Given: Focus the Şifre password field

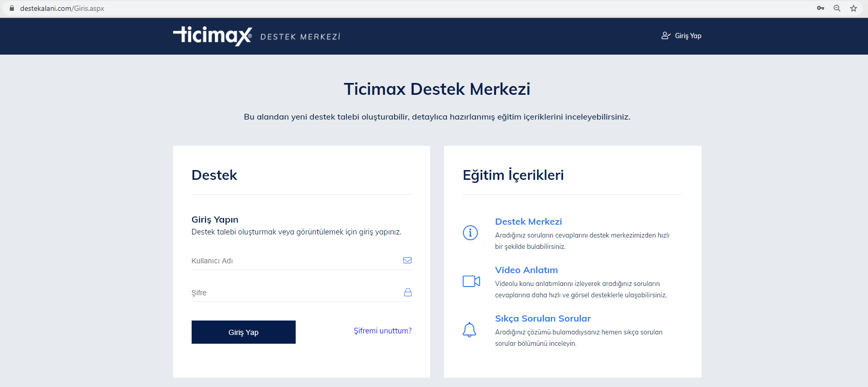Looking at the screenshot, I should [x=301, y=293].
